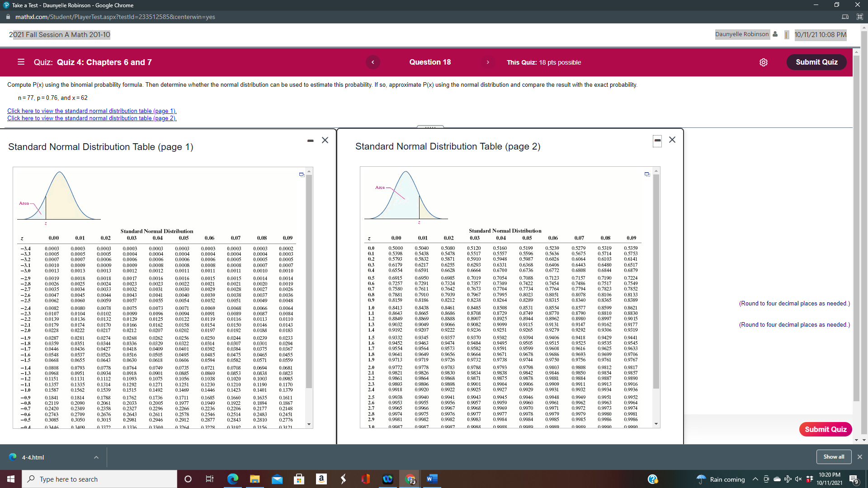Open standard normal distribution table page 2 link
868x488 pixels.
click(x=92, y=118)
